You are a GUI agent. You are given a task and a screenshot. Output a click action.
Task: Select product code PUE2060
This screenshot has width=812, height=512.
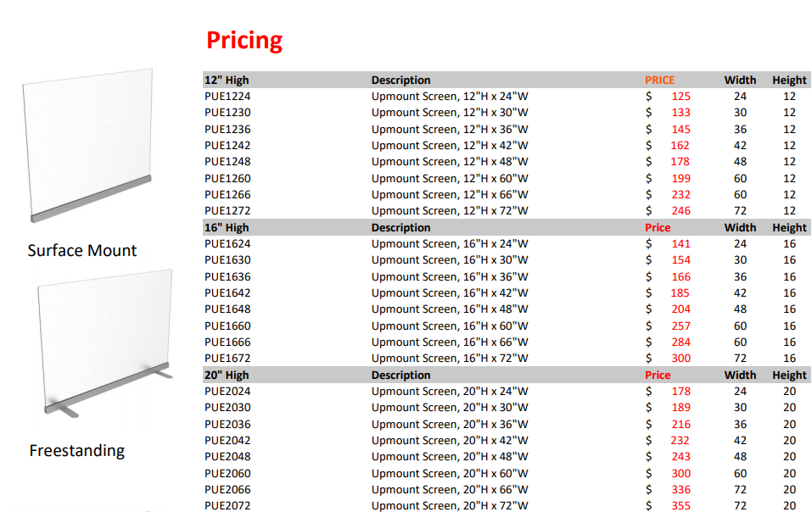point(227,473)
